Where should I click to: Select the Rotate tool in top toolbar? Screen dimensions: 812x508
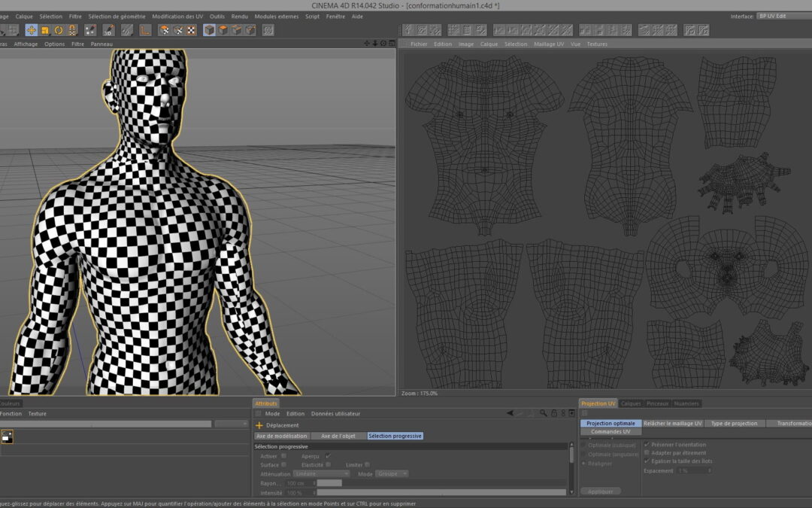pos(58,30)
